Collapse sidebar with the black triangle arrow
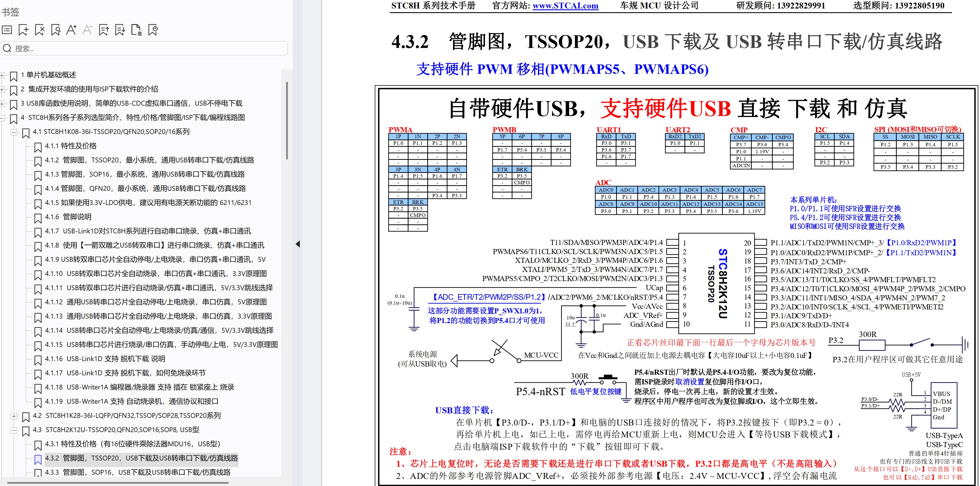The image size is (980, 486). tap(298, 244)
